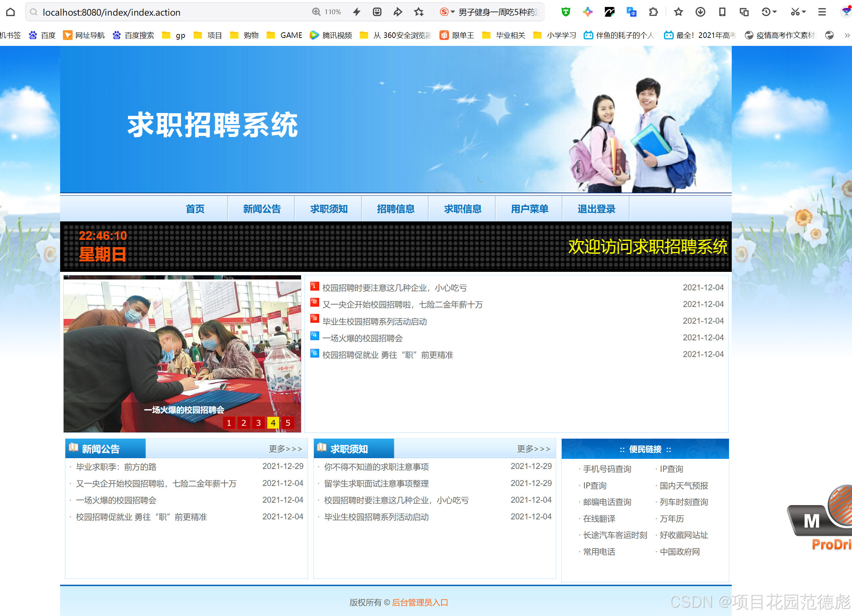Screen dimensions: 852x616
Task: Click the browser home icon
Action: (x=10, y=12)
